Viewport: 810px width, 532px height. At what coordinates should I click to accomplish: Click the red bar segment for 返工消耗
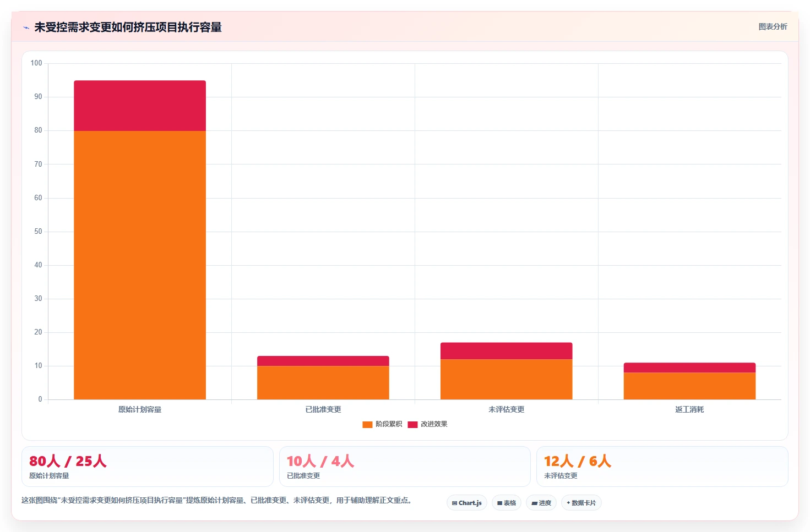click(x=689, y=368)
